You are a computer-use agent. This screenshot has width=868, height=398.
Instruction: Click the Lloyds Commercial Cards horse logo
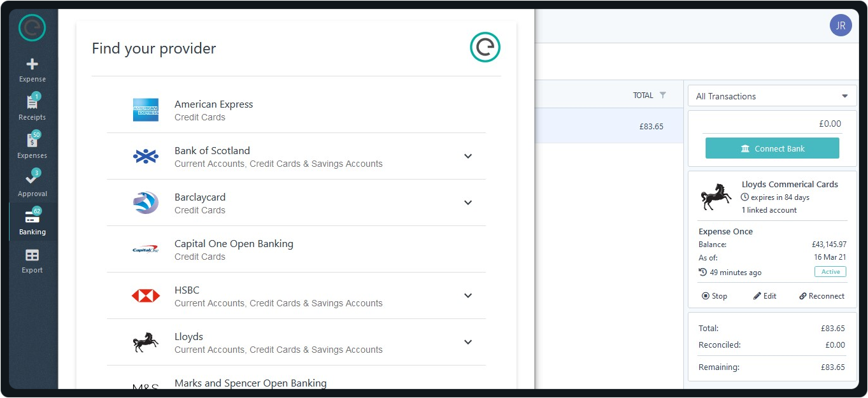[716, 197]
